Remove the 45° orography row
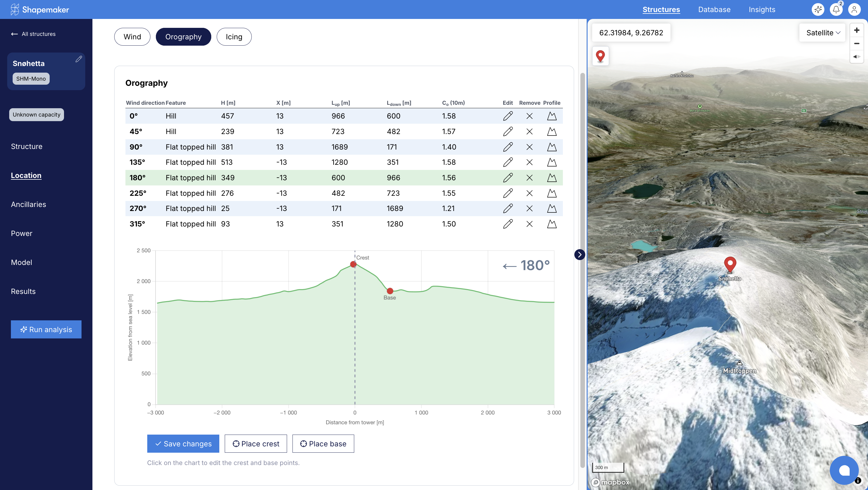Screen dimensions: 868x490 tap(529, 131)
